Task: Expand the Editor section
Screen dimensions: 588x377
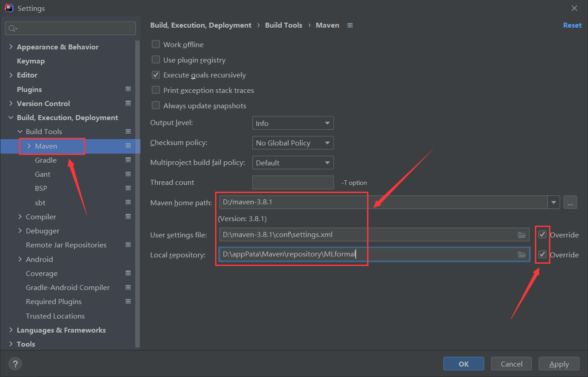Action: click(11, 75)
